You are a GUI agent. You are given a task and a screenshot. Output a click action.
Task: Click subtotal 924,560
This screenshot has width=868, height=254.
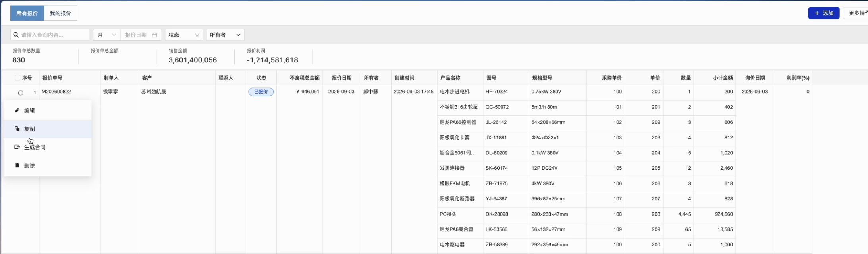724,214
